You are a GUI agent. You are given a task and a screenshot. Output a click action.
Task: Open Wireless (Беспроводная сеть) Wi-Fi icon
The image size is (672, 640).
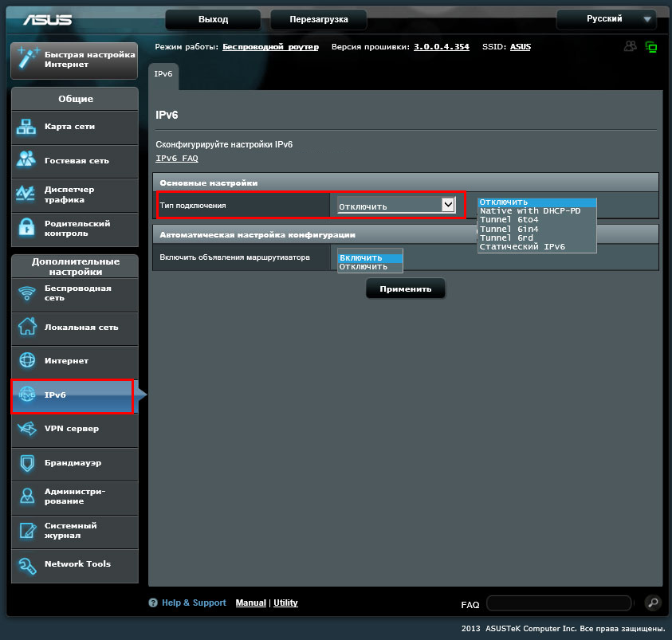point(27,293)
